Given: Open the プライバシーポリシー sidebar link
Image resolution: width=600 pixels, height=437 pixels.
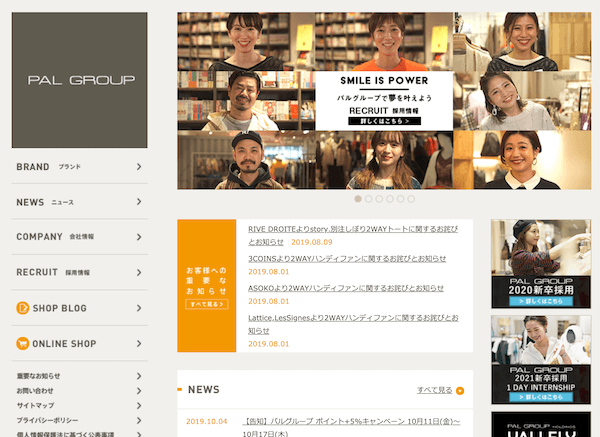Looking at the screenshot, I should pos(47,420).
